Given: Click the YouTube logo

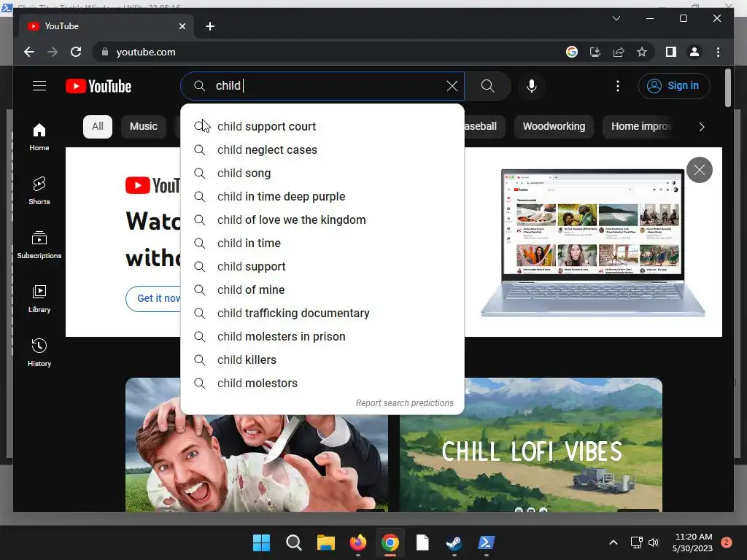Looking at the screenshot, I should (98, 86).
